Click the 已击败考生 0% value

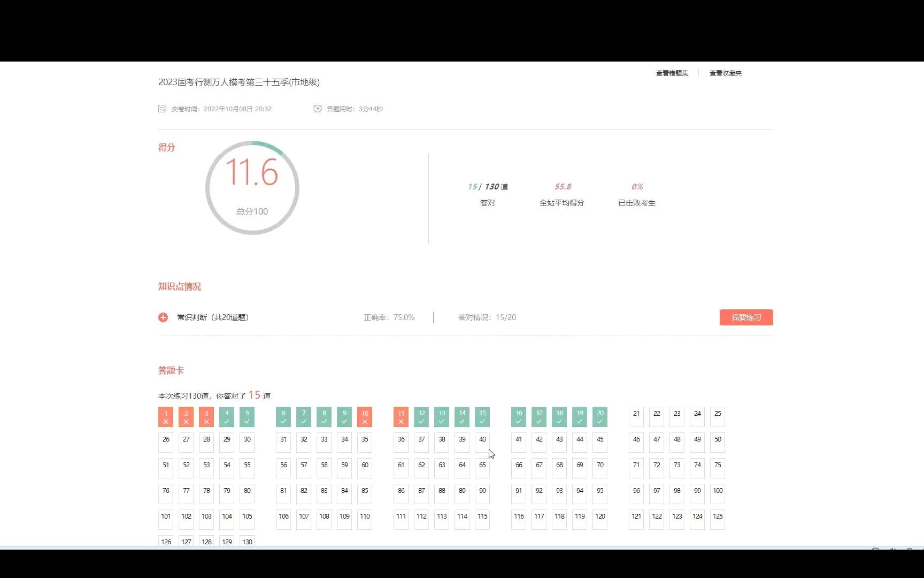click(x=637, y=187)
